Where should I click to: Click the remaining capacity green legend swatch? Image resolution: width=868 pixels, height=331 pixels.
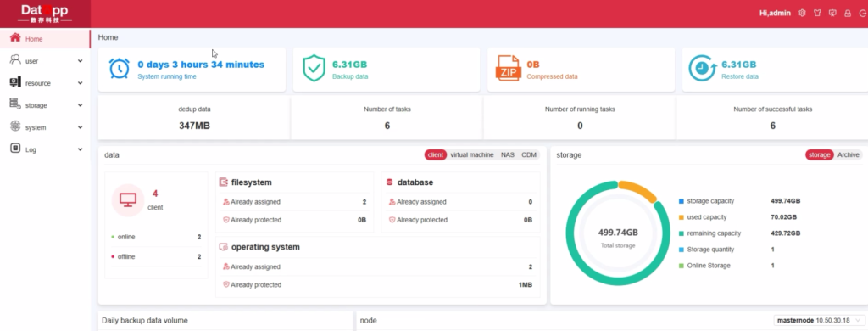pyautogui.click(x=682, y=233)
